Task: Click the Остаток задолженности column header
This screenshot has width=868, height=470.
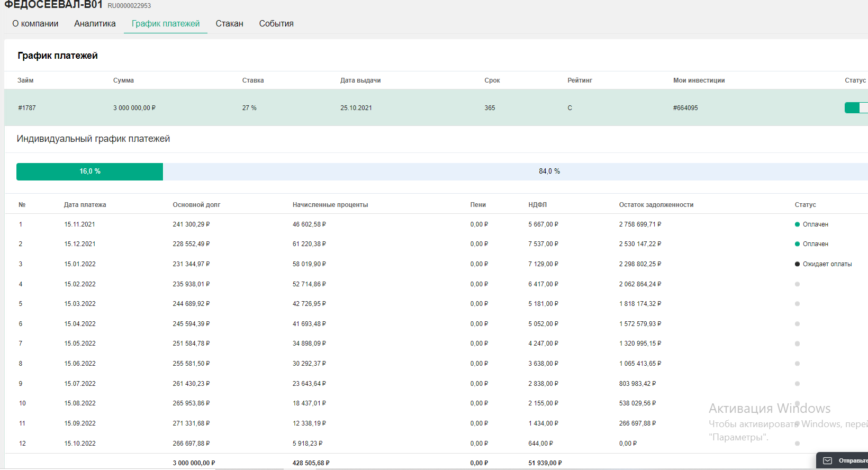Action: [x=656, y=205]
